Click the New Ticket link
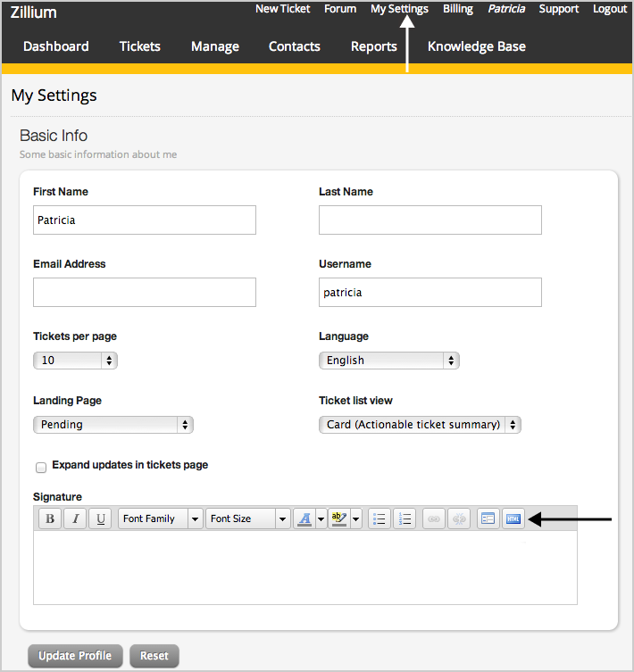Viewport: 634px width, 672px height. point(282,9)
